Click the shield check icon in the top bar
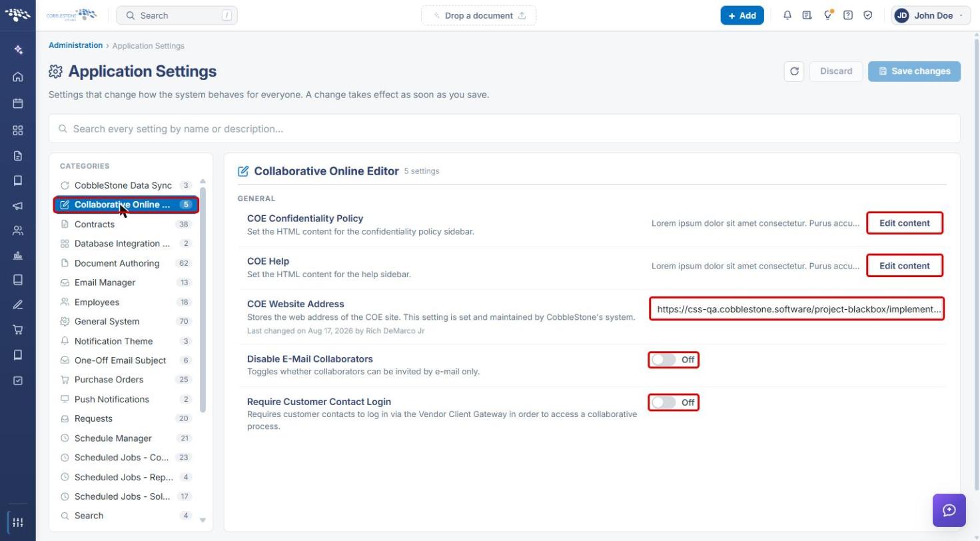The height and width of the screenshot is (541, 980). point(868,15)
